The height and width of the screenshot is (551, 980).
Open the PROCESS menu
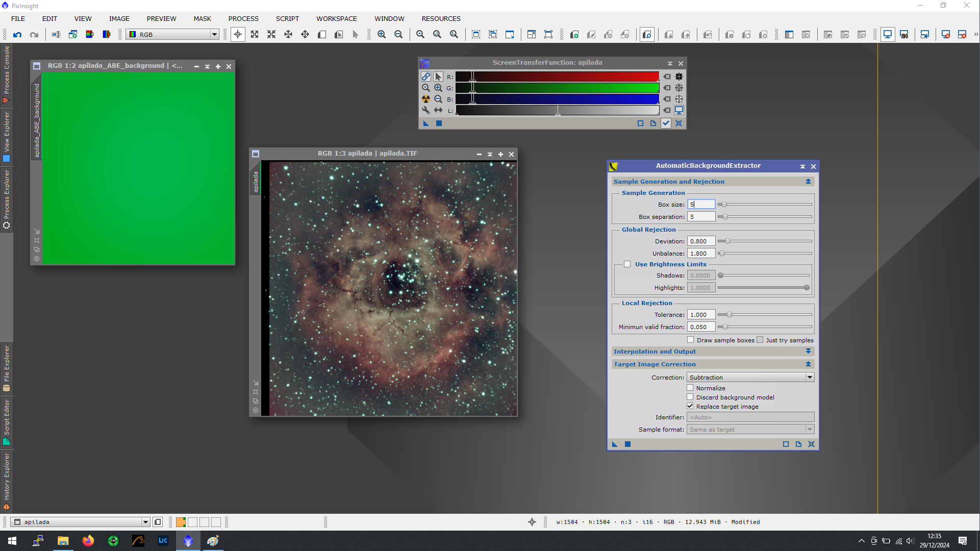click(243, 19)
